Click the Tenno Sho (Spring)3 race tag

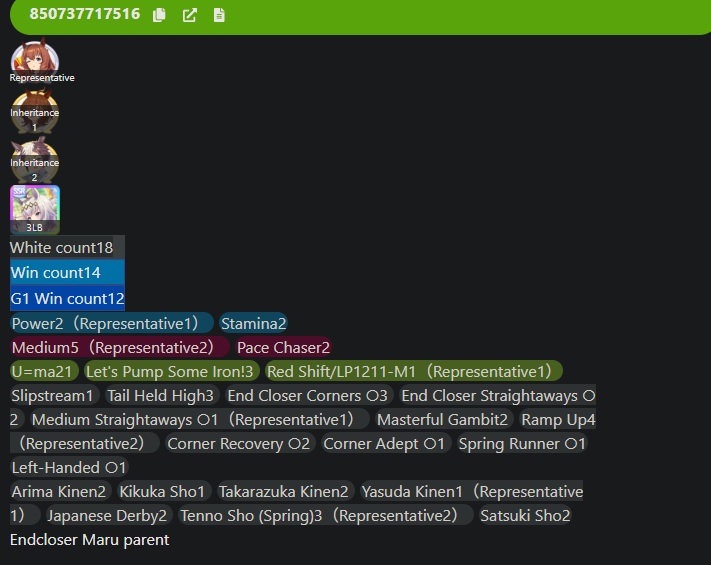coord(326,516)
